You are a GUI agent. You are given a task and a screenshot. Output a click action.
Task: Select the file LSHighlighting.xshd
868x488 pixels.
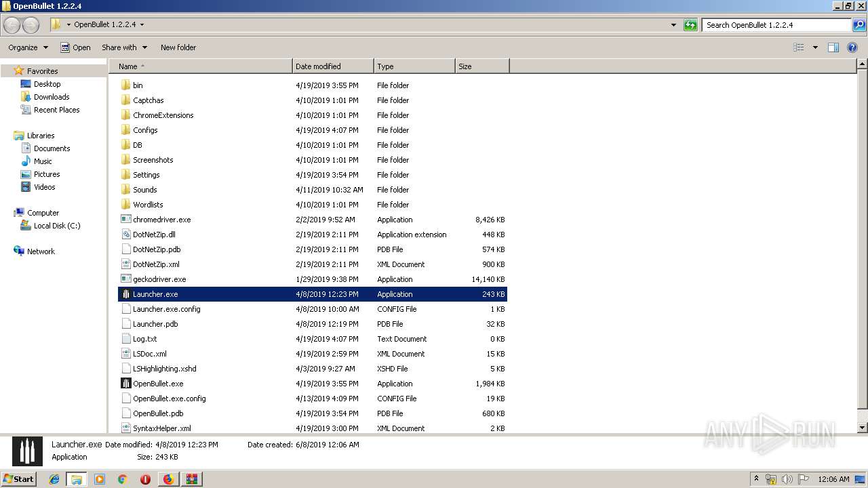point(164,369)
